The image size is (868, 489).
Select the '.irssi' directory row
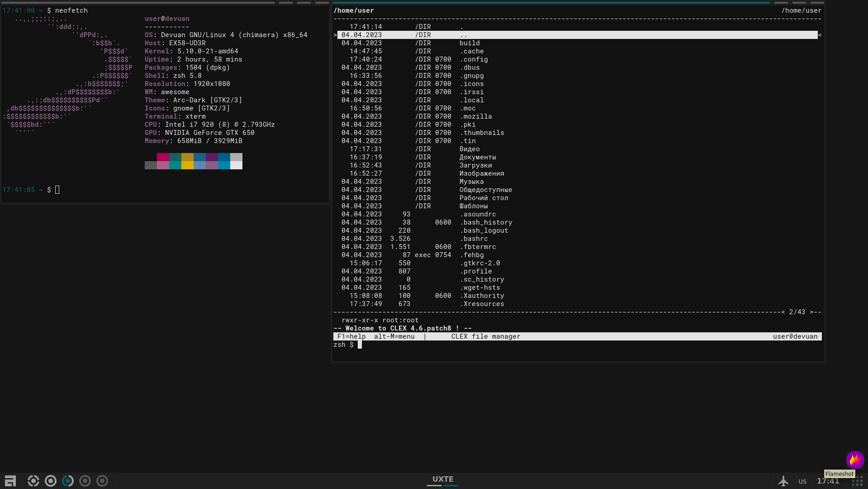(578, 92)
